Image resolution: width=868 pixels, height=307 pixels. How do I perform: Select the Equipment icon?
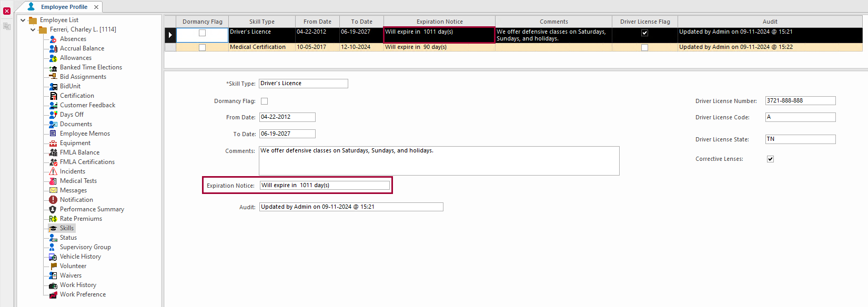53,143
